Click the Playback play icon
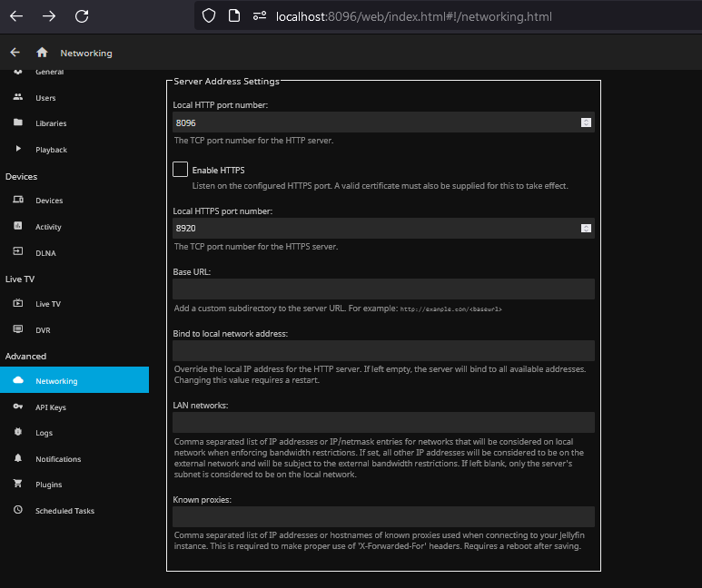This screenshot has width=702, height=588. point(18,150)
